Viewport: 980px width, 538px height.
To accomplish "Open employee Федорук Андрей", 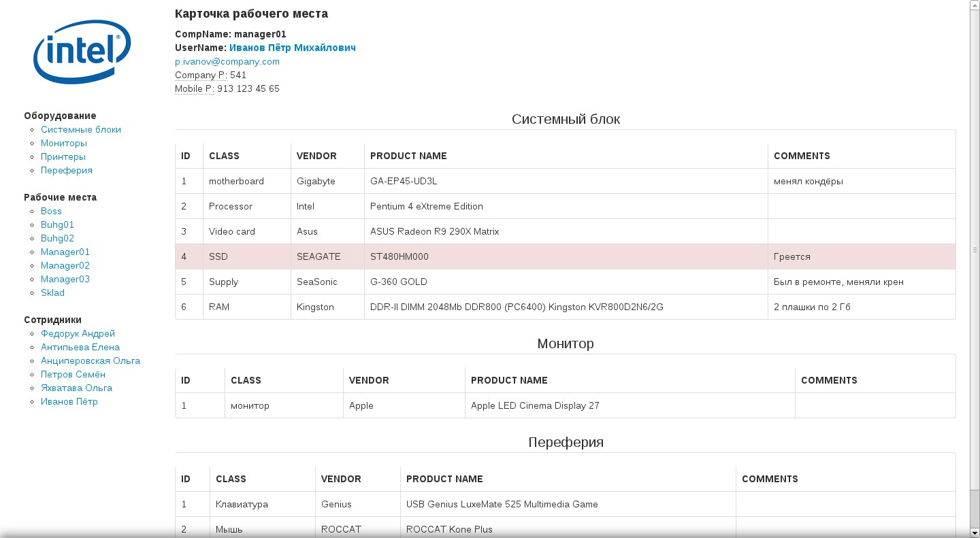I will click(78, 333).
